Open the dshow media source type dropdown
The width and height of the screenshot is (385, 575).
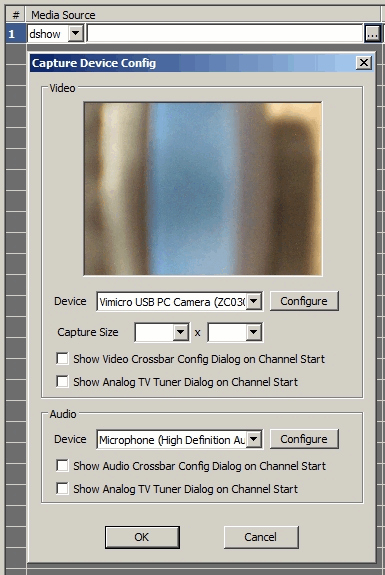76,34
